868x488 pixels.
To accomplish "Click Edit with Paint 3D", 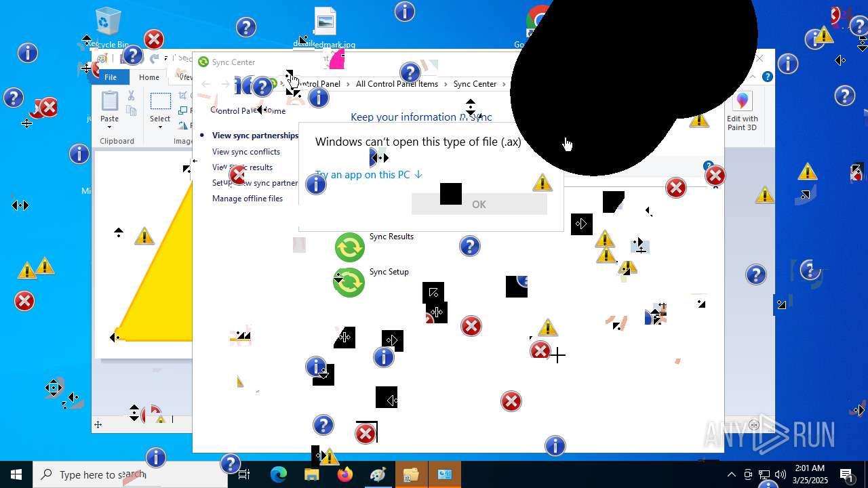I will click(x=743, y=113).
